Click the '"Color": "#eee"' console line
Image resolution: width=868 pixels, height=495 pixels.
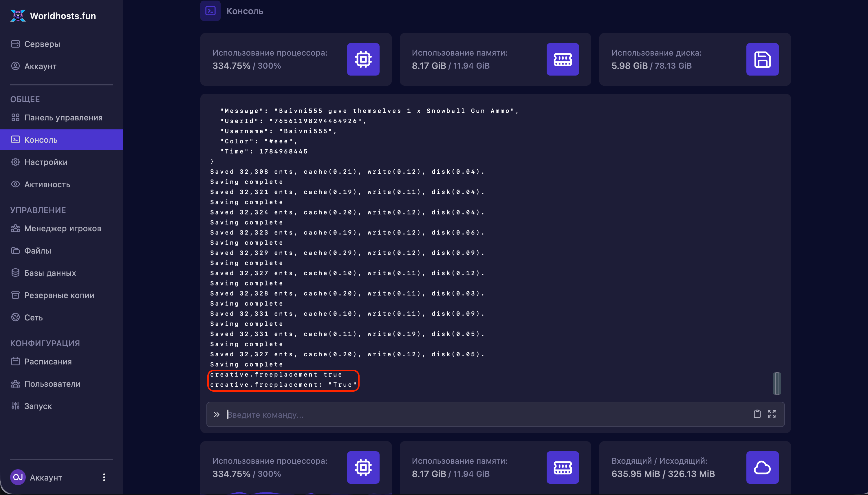point(259,141)
